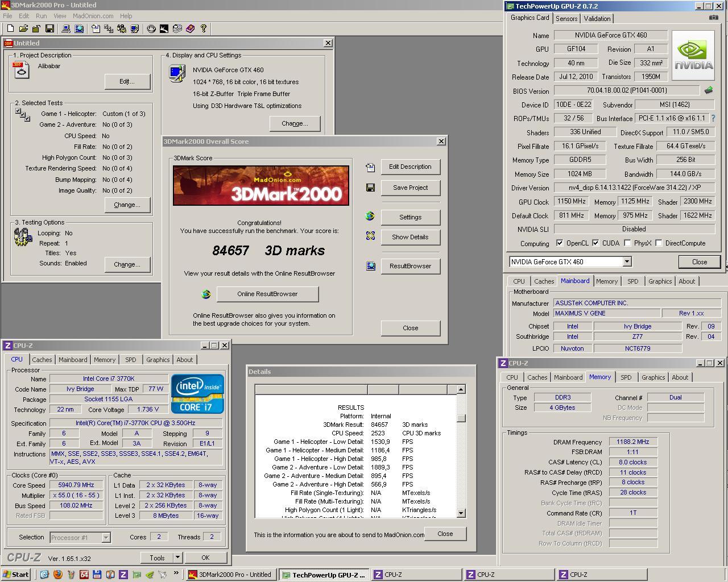728x582 pixels.
Task: Click the ResultBrowser button in score dialog
Action: coord(410,266)
